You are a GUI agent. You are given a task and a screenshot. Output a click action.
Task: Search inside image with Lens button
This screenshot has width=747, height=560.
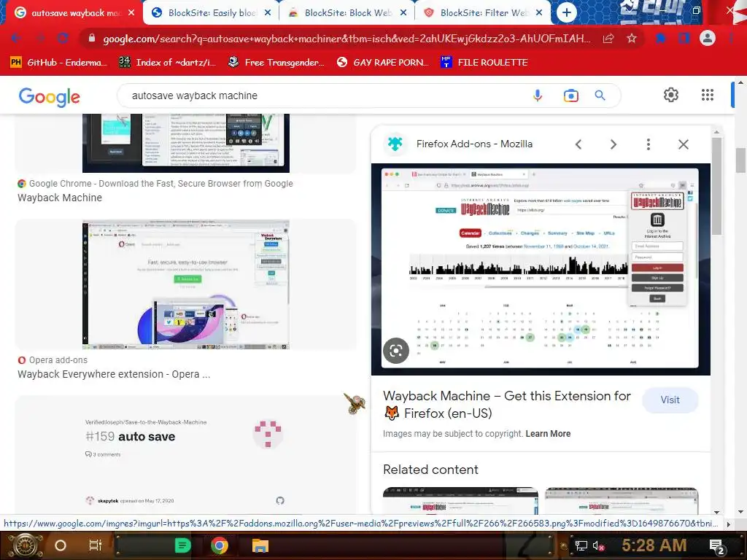396,351
